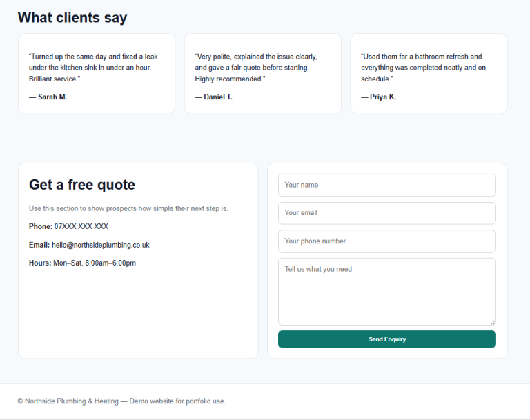Click the 'What clients say' heading
Viewport: 530px width, 420px height.
pos(72,18)
